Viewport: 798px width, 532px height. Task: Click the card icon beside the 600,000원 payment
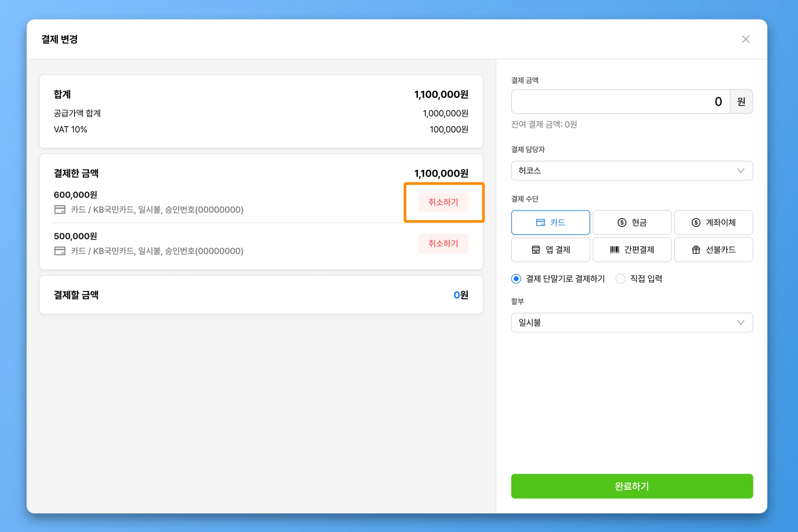pyautogui.click(x=60, y=210)
